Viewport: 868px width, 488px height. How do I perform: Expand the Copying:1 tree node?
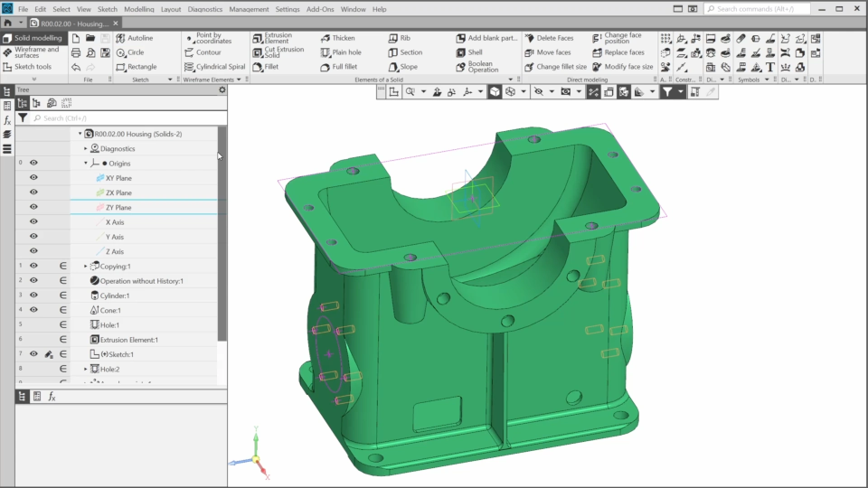86,267
